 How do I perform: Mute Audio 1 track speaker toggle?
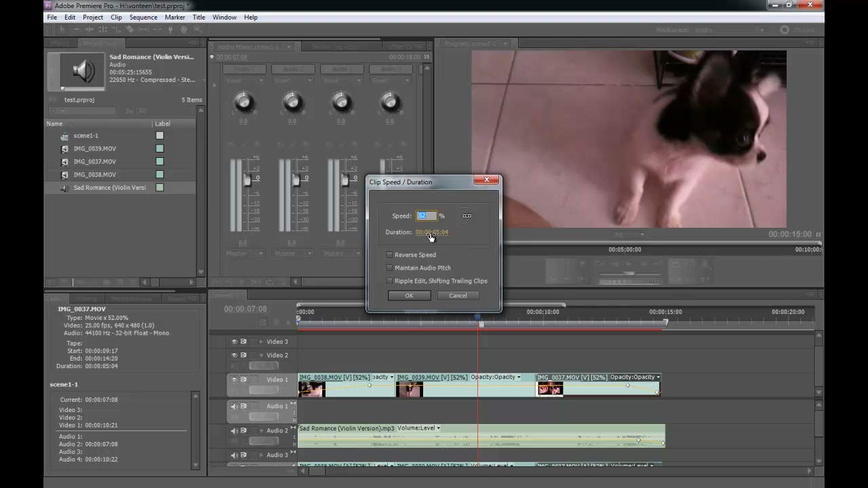pyautogui.click(x=235, y=407)
